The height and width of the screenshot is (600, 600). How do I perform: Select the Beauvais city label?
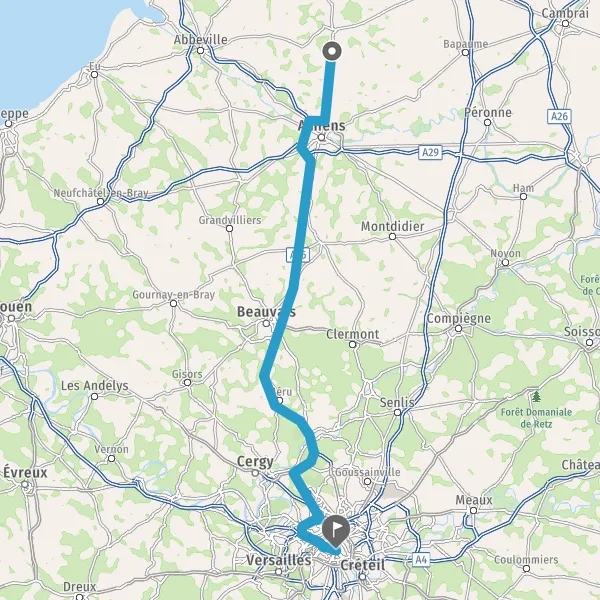pos(266,311)
